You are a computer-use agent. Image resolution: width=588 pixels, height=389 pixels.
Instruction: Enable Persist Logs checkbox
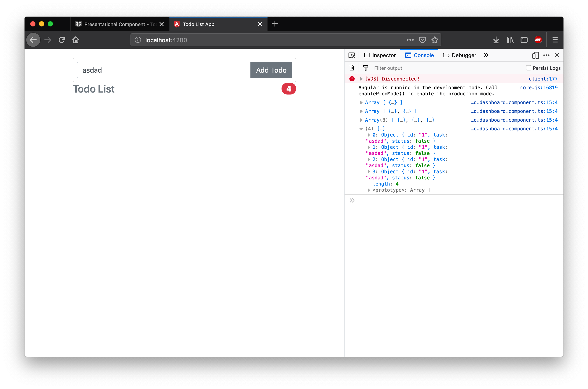[528, 68]
